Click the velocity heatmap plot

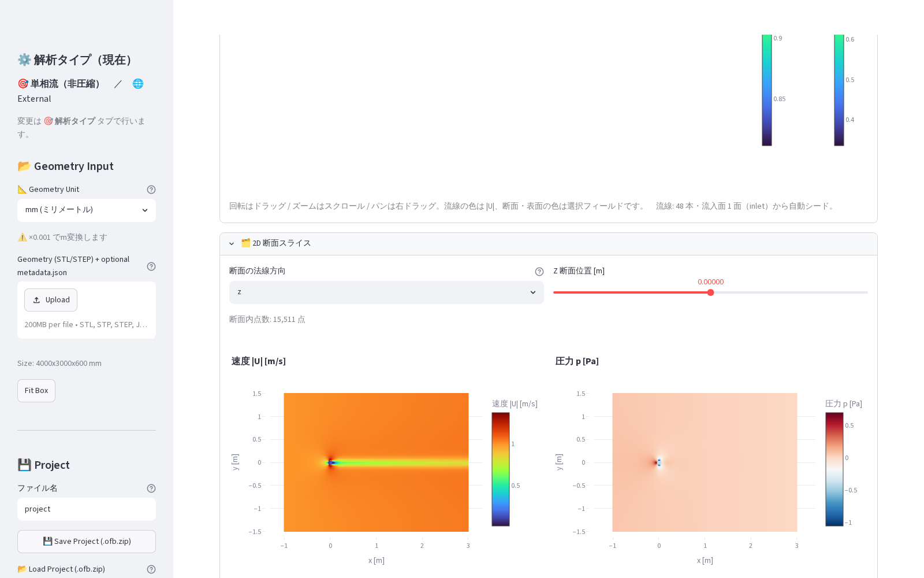[x=376, y=462]
